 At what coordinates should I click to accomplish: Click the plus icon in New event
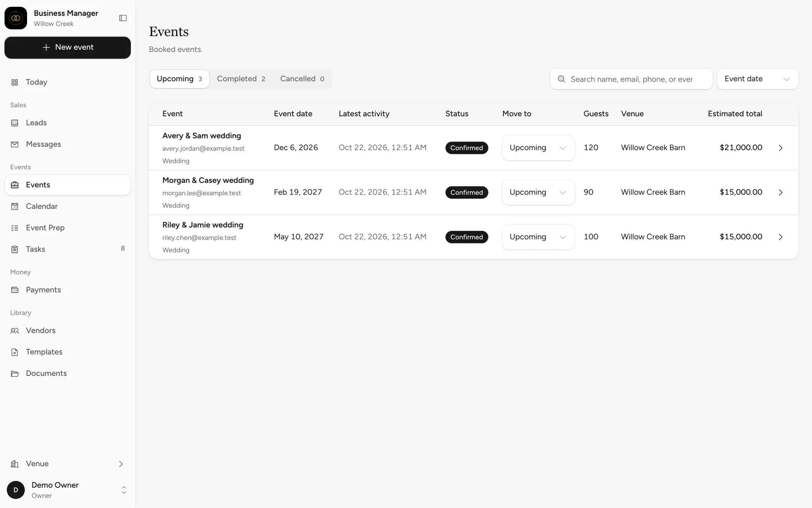coord(46,47)
